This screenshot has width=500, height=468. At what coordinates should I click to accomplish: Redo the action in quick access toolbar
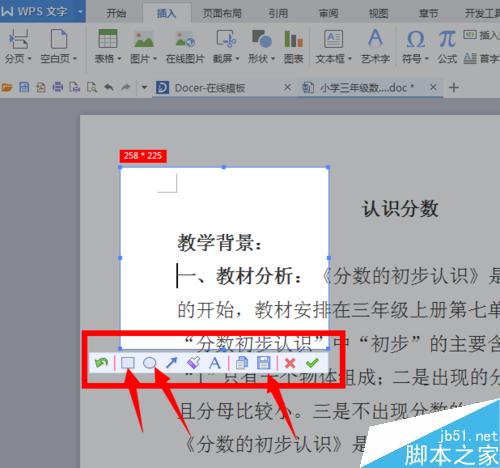pyautogui.click(x=126, y=87)
